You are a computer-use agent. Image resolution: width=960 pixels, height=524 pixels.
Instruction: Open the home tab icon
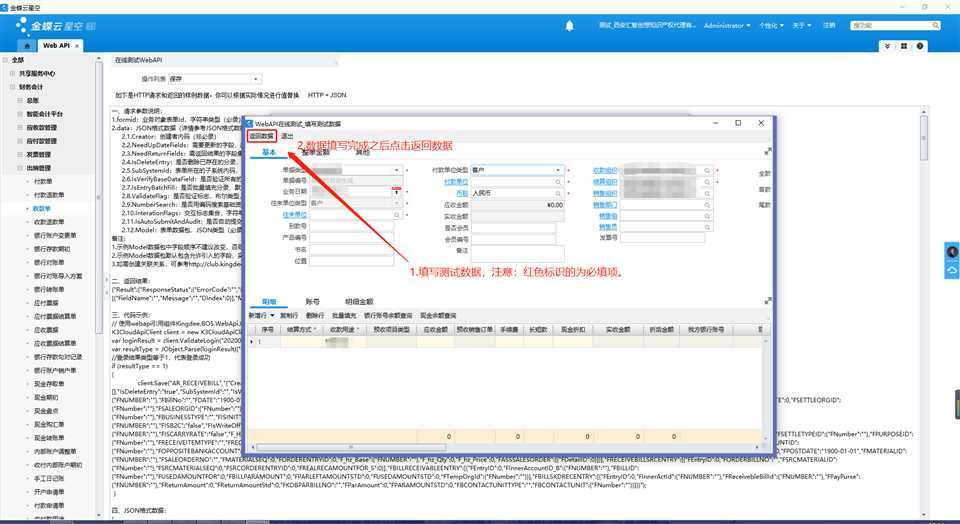click(26, 46)
